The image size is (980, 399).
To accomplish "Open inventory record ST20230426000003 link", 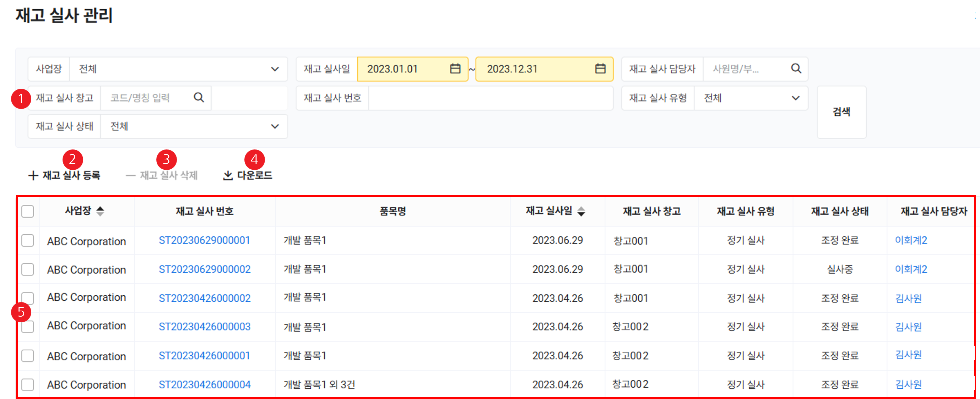I will pyautogui.click(x=205, y=327).
